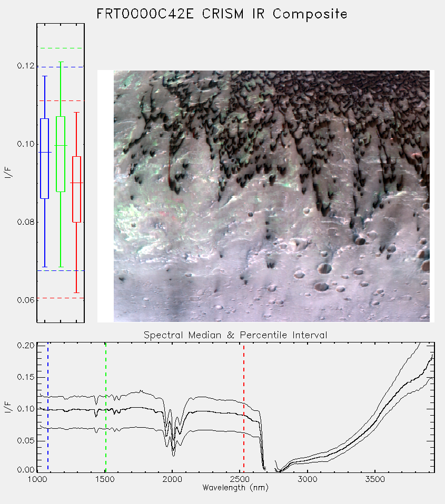Image resolution: width=445 pixels, height=504 pixels.
Task: Click the FRT0000C42E CRISM IR Composite title
Action: click(222, 14)
